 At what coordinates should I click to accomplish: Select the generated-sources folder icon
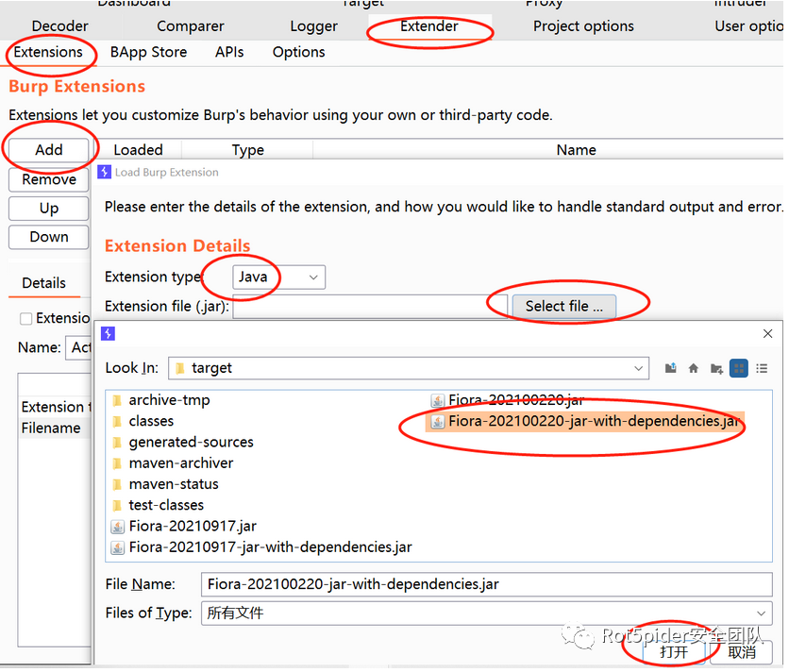[x=117, y=443]
